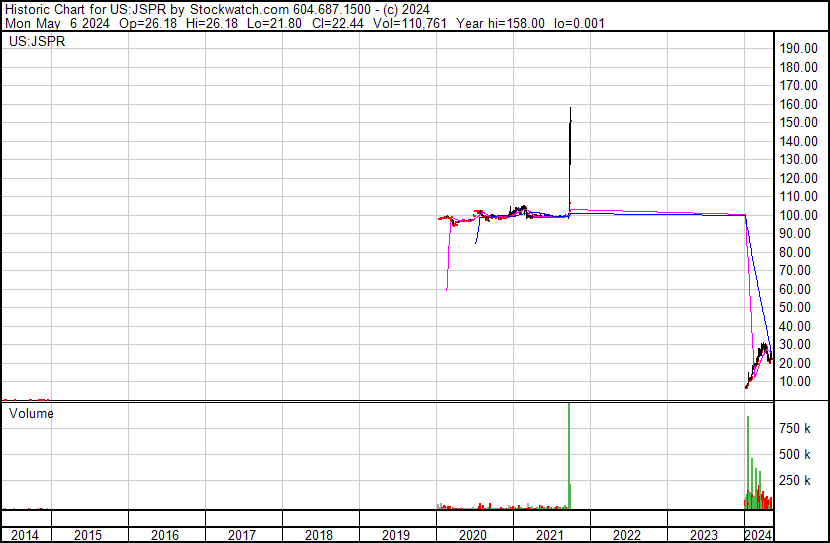Click the Volume panel label
The width and height of the screenshot is (830, 543).
coord(31,413)
